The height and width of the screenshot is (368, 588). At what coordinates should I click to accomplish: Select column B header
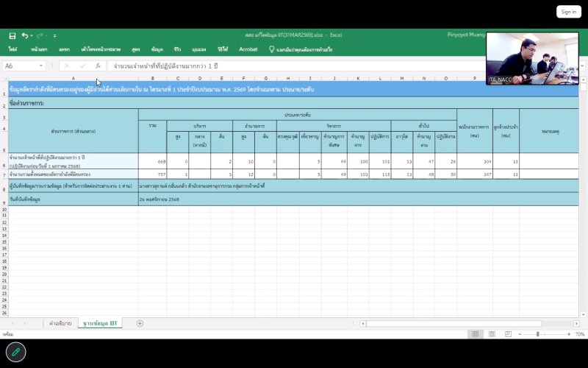click(x=152, y=78)
